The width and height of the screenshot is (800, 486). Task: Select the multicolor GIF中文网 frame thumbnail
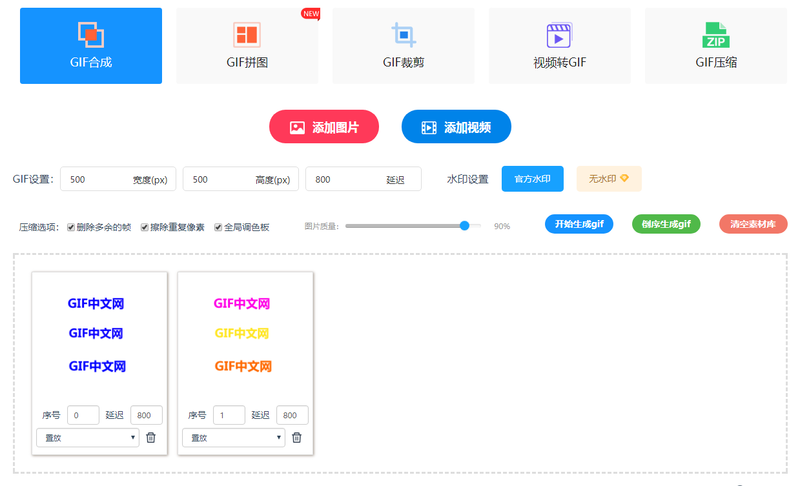[245, 336]
